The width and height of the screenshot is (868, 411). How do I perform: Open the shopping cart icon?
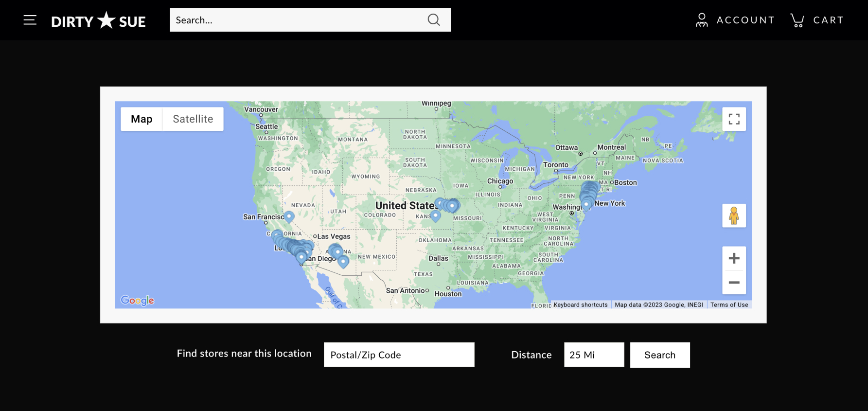pyautogui.click(x=797, y=20)
